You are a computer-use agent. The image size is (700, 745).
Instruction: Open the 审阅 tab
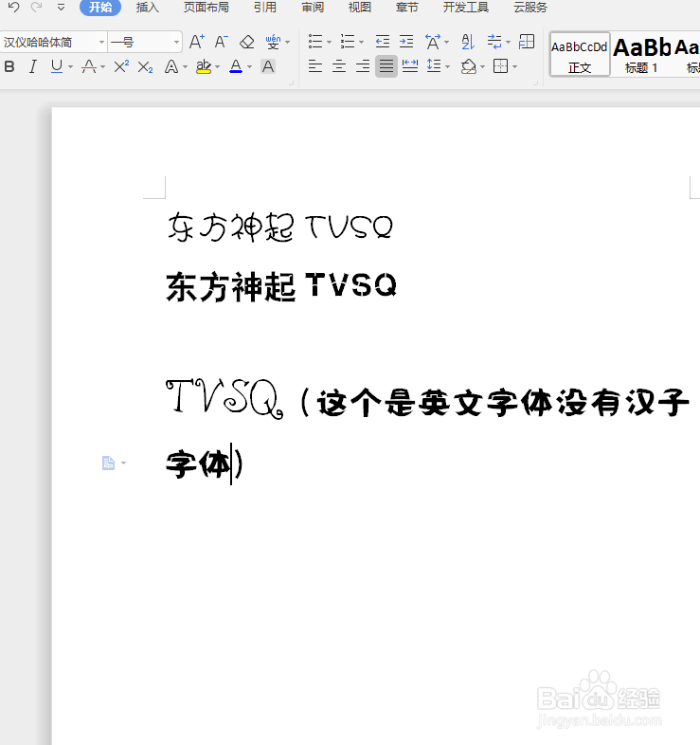pyautogui.click(x=313, y=8)
